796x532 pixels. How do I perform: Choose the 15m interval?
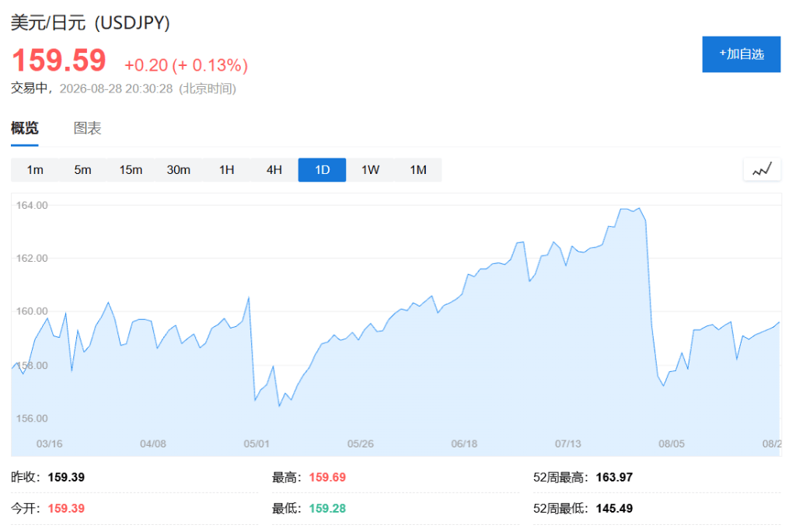tap(131, 170)
